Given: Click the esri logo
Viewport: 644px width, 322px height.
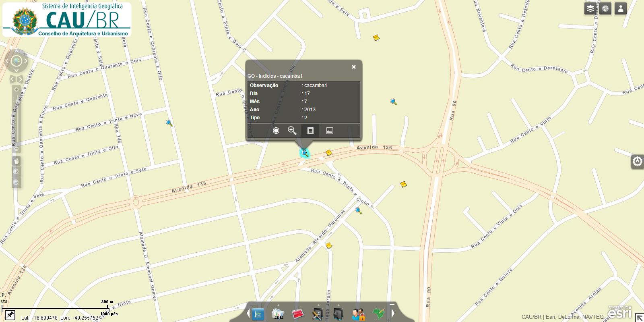Looking at the screenshot, I should [x=619, y=312].
